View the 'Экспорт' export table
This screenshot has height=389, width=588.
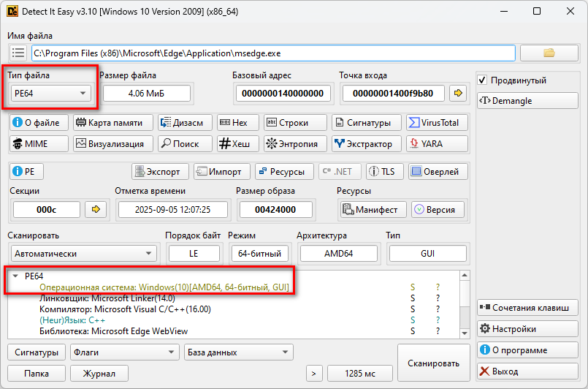click(x=160, y=172)
